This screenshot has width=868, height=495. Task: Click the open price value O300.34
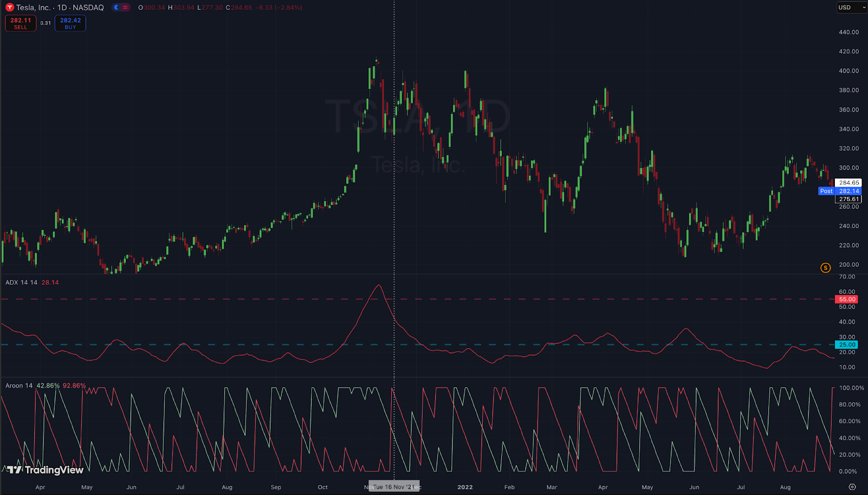[151, 8]
